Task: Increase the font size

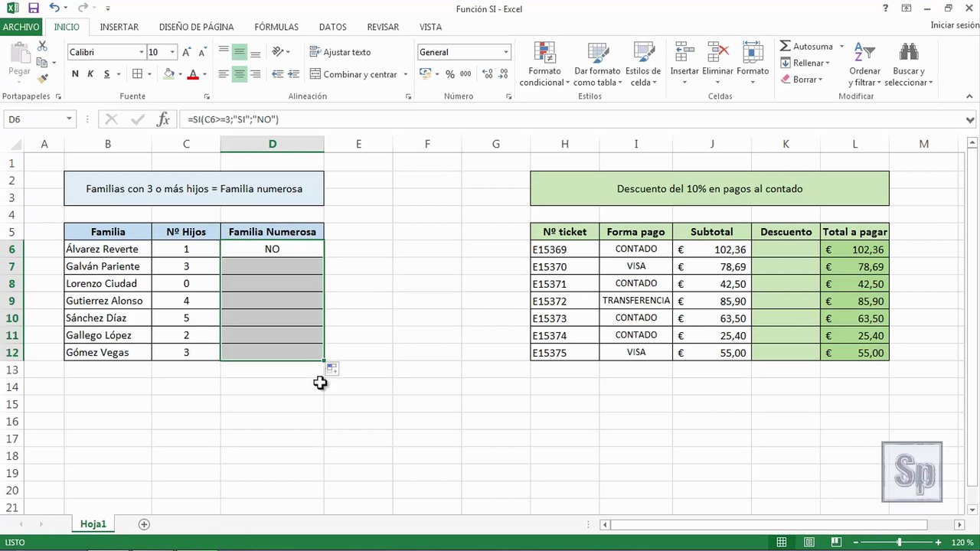Action: pyautogui.click(x=186, y=52)
